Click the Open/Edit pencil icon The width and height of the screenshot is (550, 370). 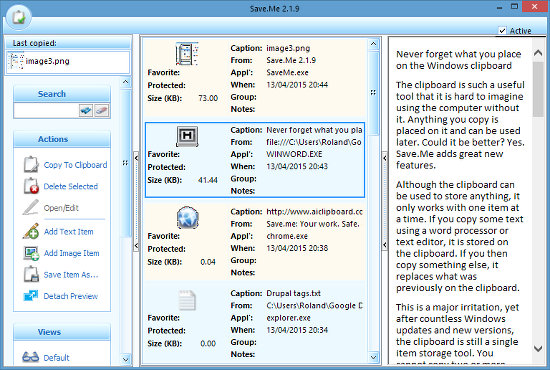tap(31, 207)
